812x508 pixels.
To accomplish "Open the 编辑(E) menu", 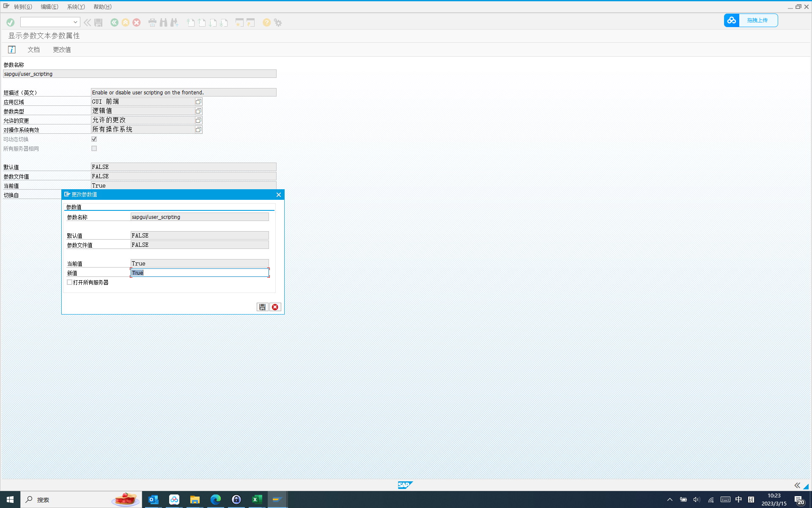I will (x=49, y=7).
